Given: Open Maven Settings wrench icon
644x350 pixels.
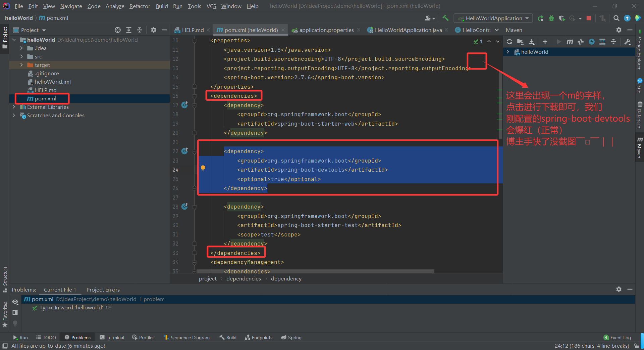Looking at the screenshot, I should point(627,42).
